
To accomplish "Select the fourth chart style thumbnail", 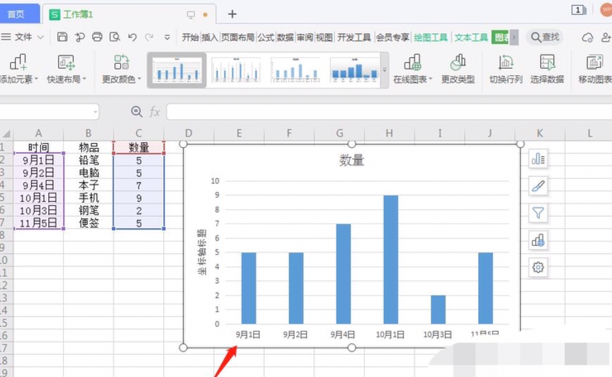I will tap(355, 70).
